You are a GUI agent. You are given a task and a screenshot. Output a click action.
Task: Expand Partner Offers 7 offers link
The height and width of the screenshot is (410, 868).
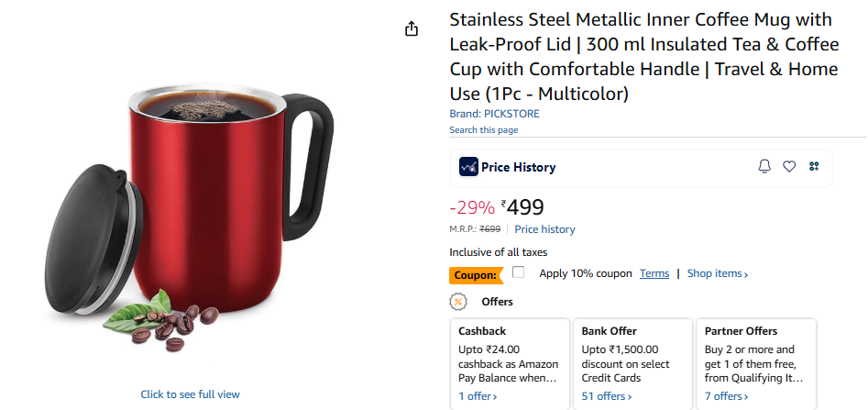(726, 396)
